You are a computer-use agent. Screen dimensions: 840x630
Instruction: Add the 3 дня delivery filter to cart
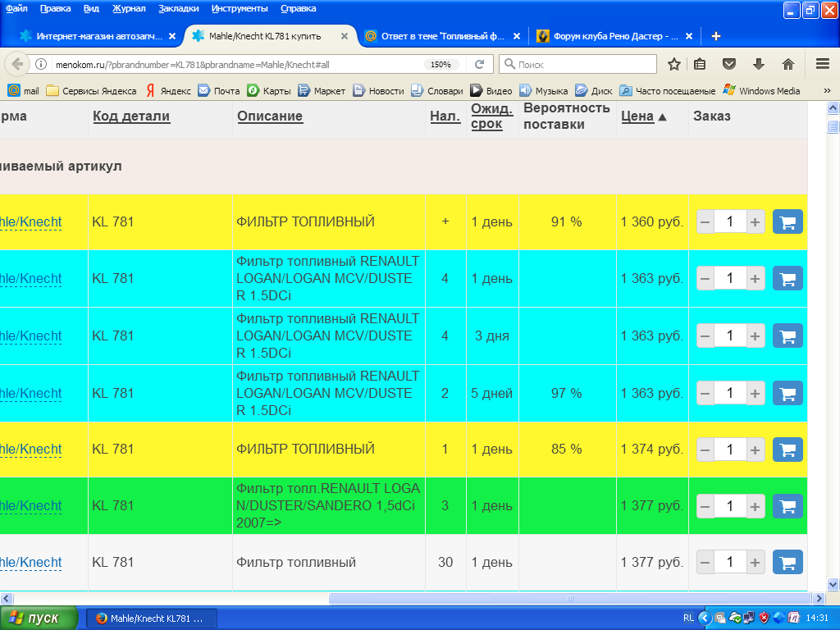point(787,336)
